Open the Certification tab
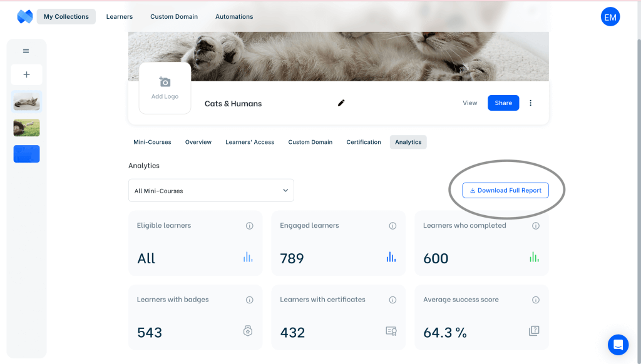This screenshot has height=364, width=641. pos(364,142)
